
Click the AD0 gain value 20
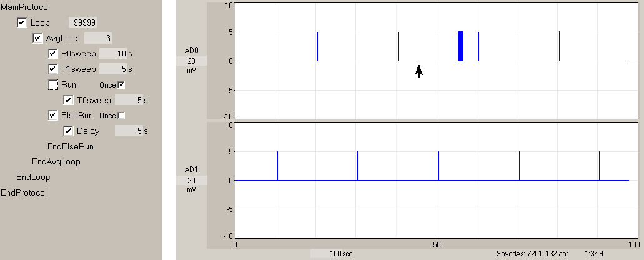click(x=191, y=61)
